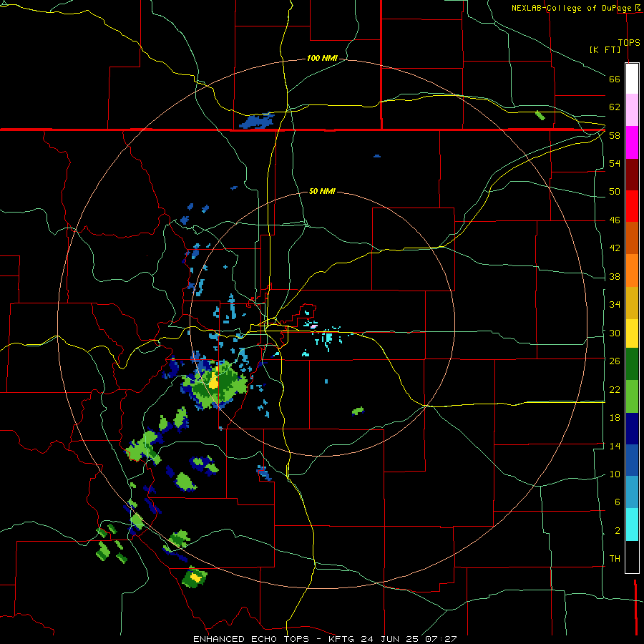Click the 100 NMI range ring label
Viewport: 644px width, 644px height.
[x=322, y=59]
